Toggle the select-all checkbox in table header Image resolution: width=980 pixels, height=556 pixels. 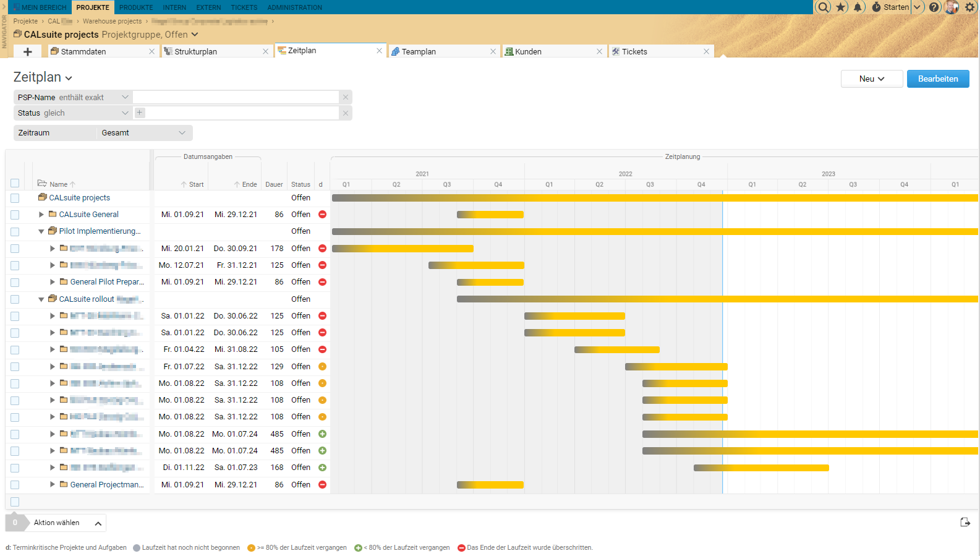[15, 183]
